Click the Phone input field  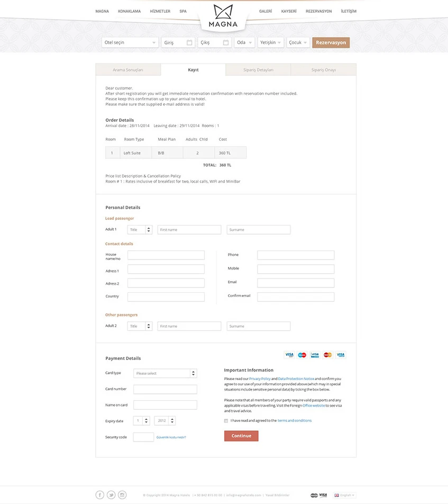point(296,255)
